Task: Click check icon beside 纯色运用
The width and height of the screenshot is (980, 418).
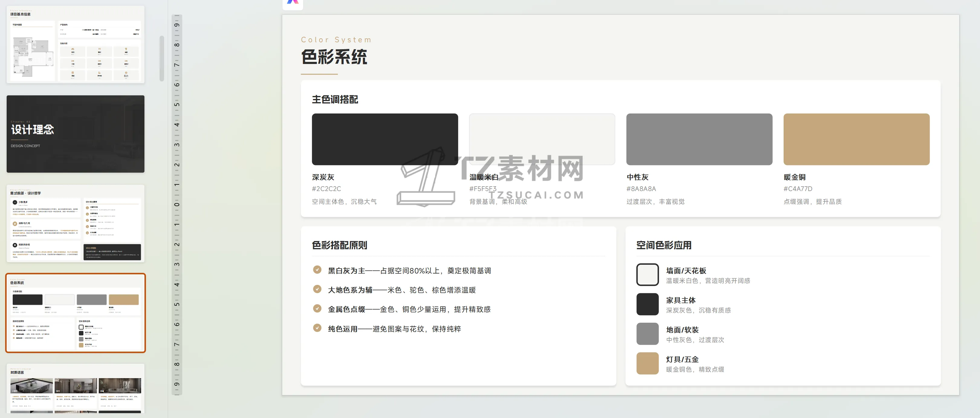Action: [317, 328]
